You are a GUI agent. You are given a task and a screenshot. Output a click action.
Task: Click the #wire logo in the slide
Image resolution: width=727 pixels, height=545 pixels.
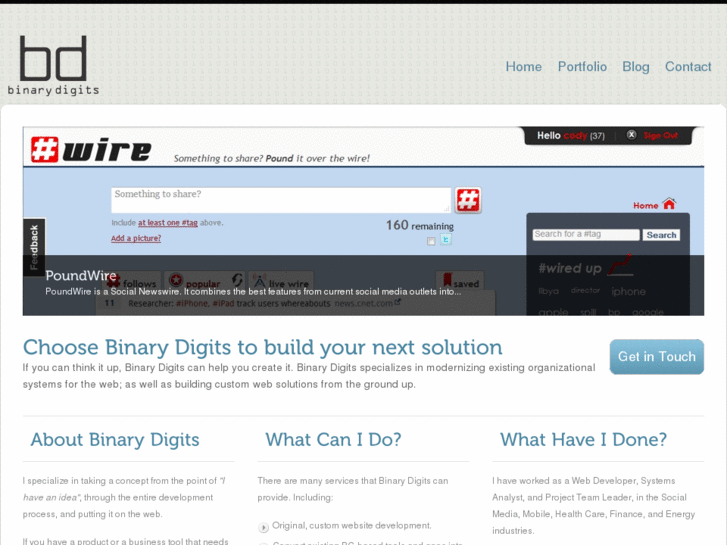coord(91,149)
